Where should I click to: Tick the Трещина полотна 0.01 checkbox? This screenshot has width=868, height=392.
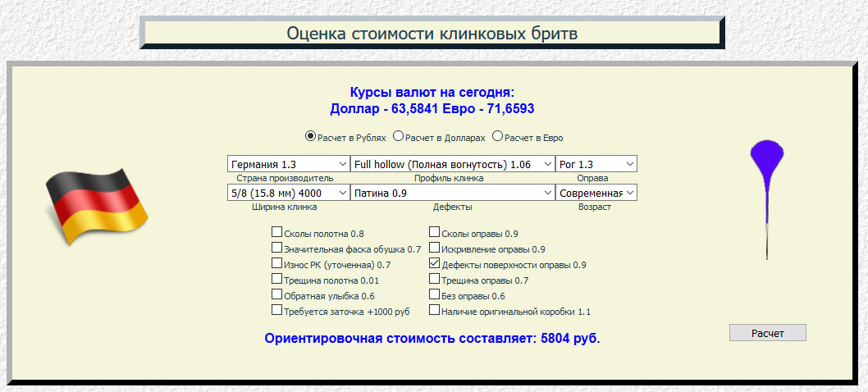[277, 280]
